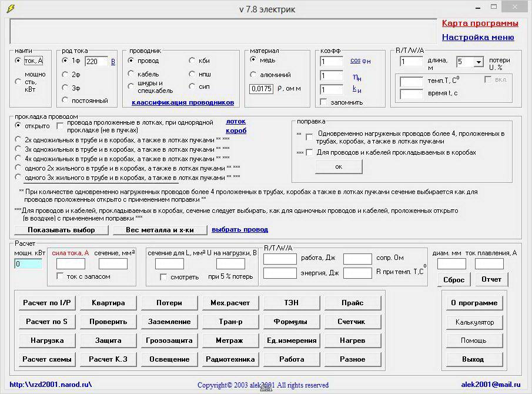Click the Выход button
Image resolution: width=532 pixels, height=394 pixels.
click(474, 359)
